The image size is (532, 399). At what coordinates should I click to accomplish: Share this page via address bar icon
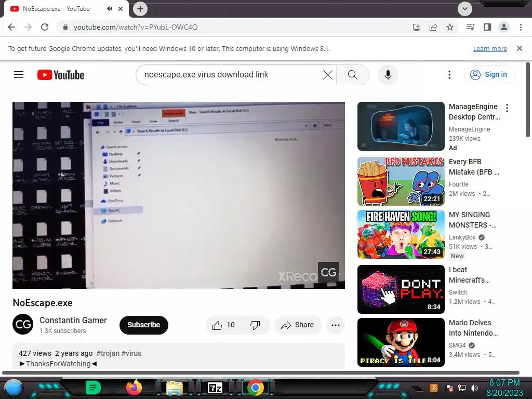(x=433, y=27)
